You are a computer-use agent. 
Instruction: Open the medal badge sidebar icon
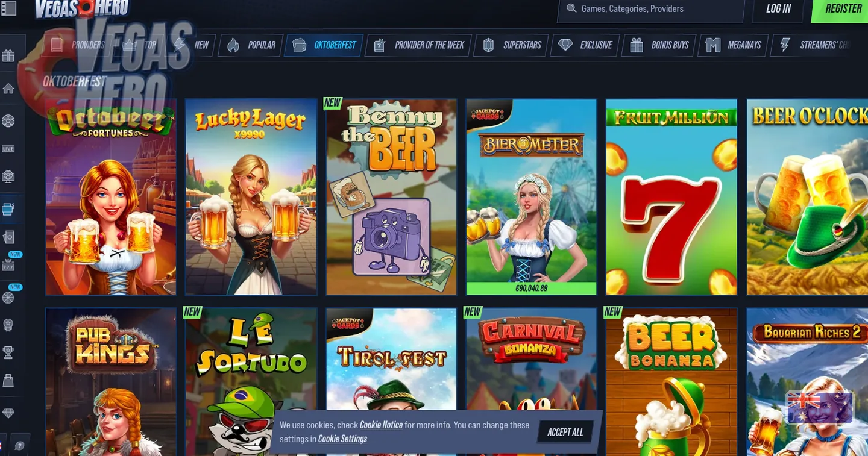click(8, 325)
